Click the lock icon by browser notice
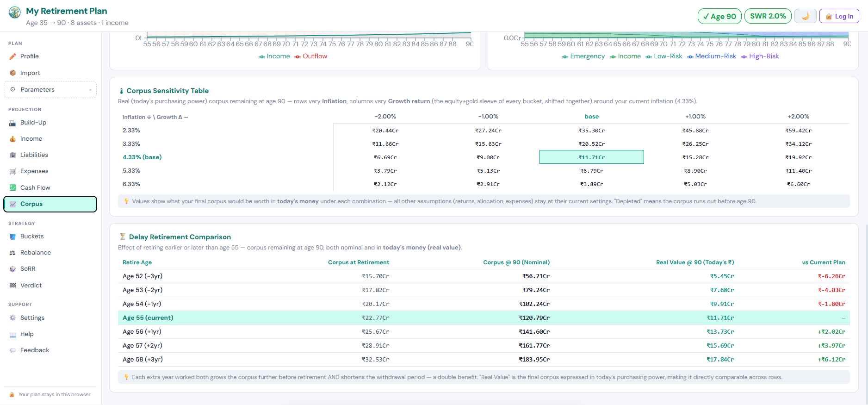The image size is (868, 405). [12, 395]
